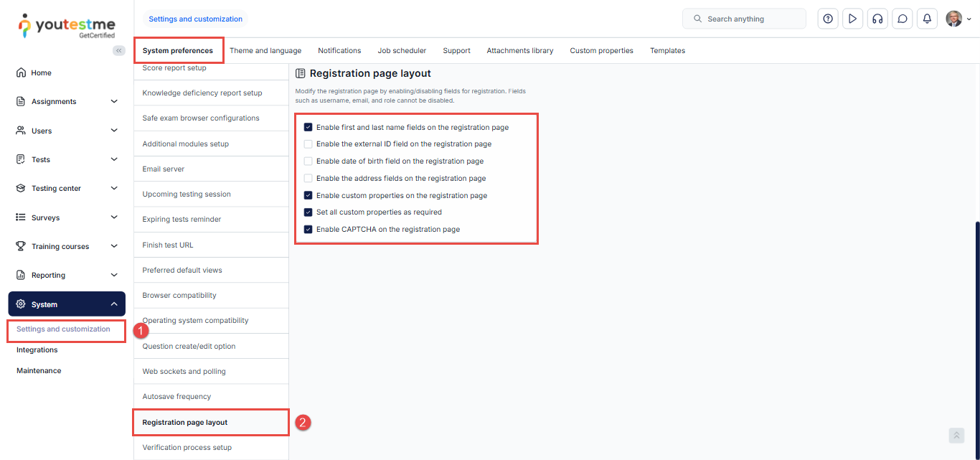Screen dimensions: 980x460
Task: Open the chat messages icon
Action: point(903,19)
